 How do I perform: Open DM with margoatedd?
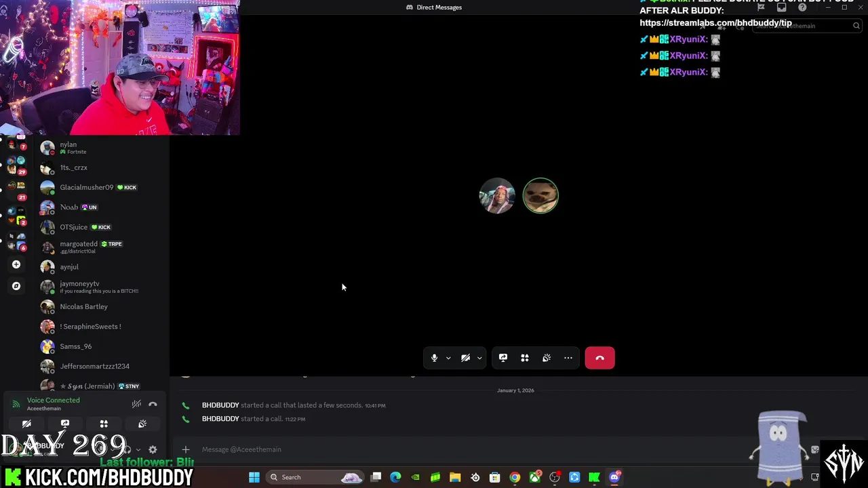point(102,247)
